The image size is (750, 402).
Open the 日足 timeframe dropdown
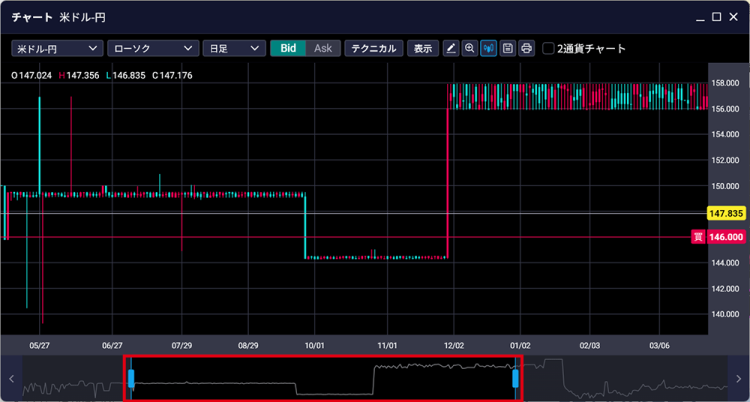(x=233, y=48)
